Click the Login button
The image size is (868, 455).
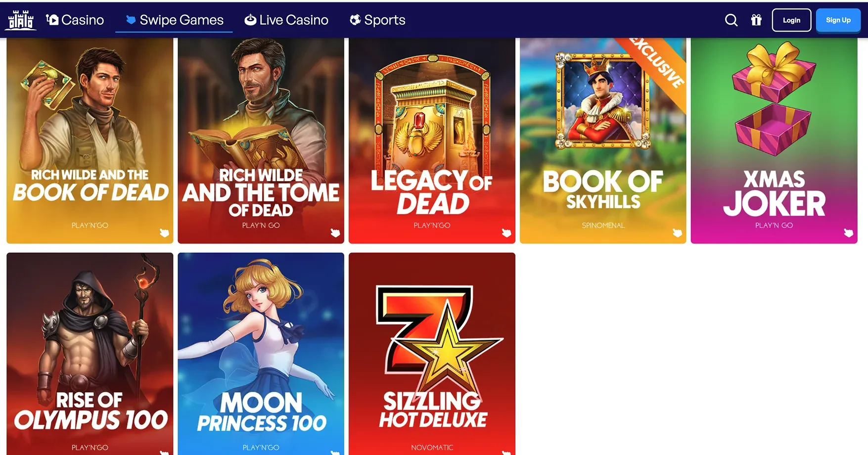click(x=791, y=20)
